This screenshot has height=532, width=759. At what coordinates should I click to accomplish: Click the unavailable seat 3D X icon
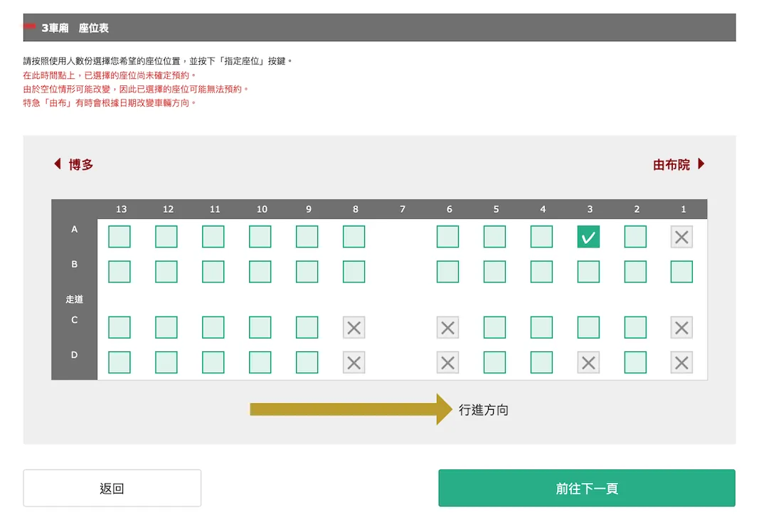tap(588, 362)
